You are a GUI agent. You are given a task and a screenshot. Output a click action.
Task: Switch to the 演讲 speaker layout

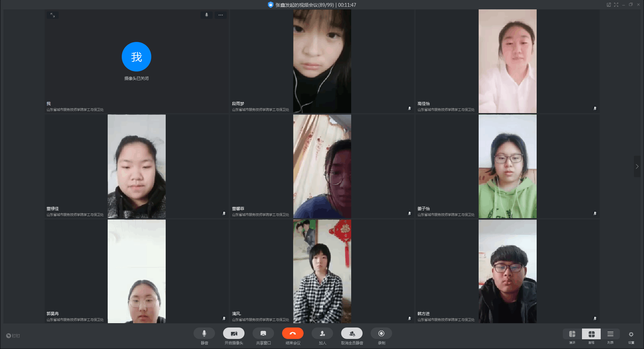[x=572, y=334]
